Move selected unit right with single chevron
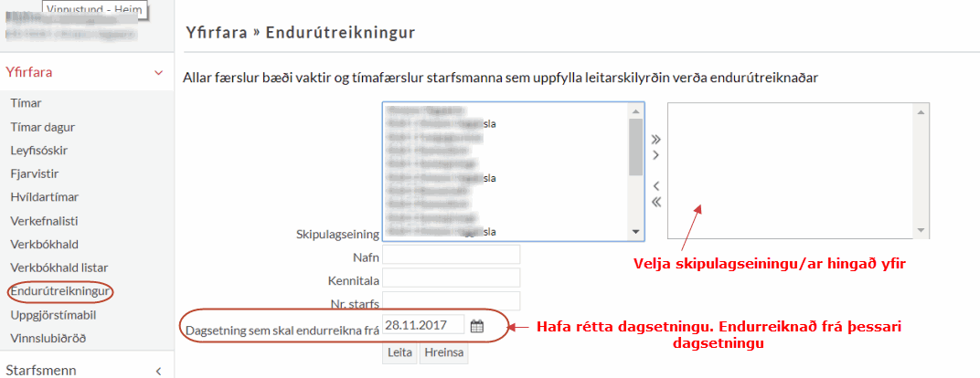This screenshot has height=378, width=980. pyautogui.click(x=655, y=154)
